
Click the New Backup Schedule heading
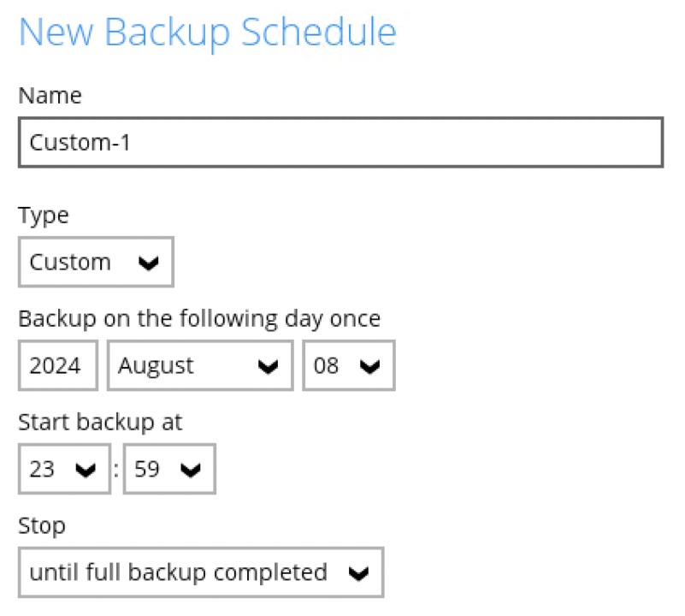[208, 33]
